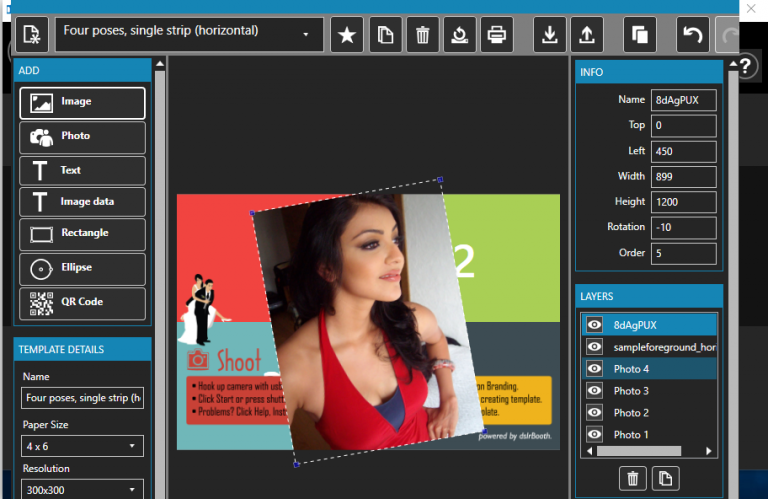Viewport: 768px width, 499px height.
Task: Add a Rectangle shape
Action: [82, 234]
